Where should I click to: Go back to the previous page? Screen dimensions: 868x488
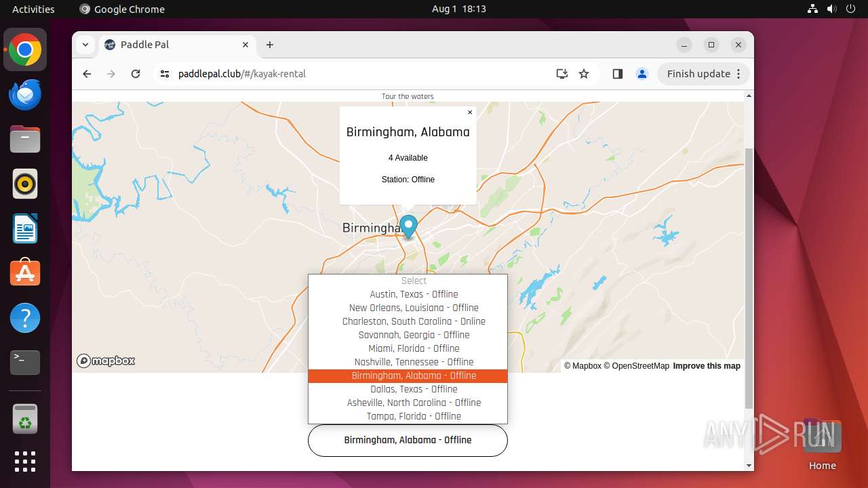(87, 74)
